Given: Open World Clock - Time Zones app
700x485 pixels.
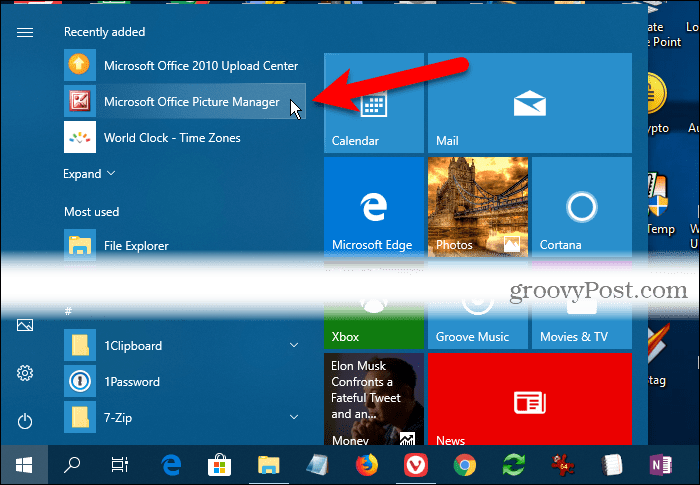Looking at the screenshot, I should pyautogui.click(x=184, y=137).
